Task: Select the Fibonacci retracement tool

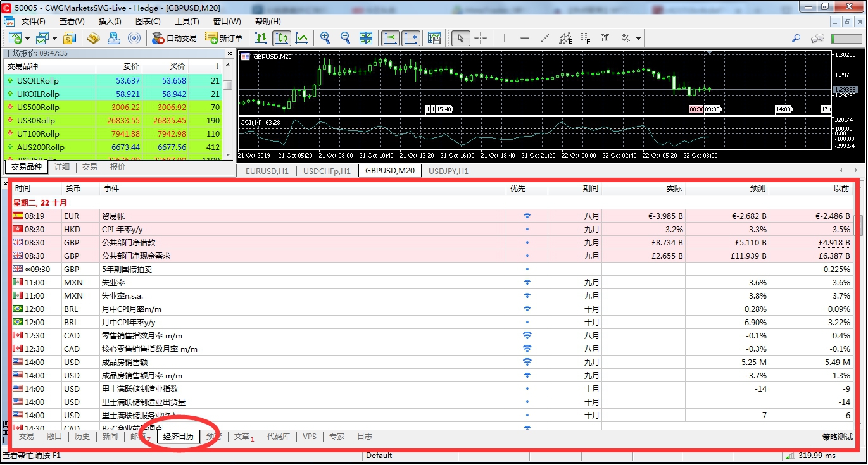Action: (x=586, y=39)
